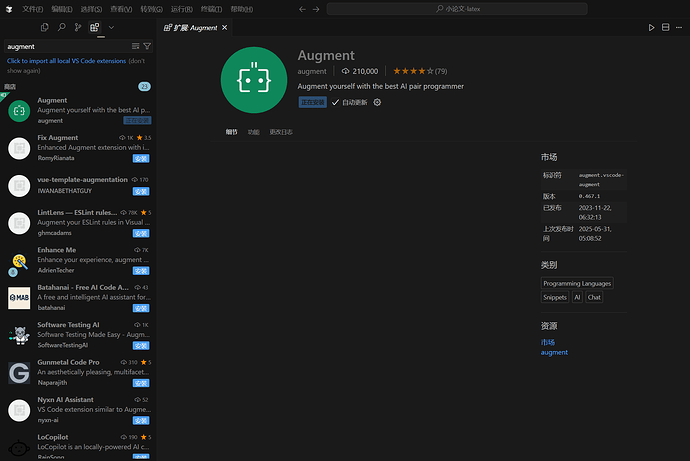Open Enhance Me extension icon
Image resolution: width=690 pixels, height=461 pixels.
19,263
